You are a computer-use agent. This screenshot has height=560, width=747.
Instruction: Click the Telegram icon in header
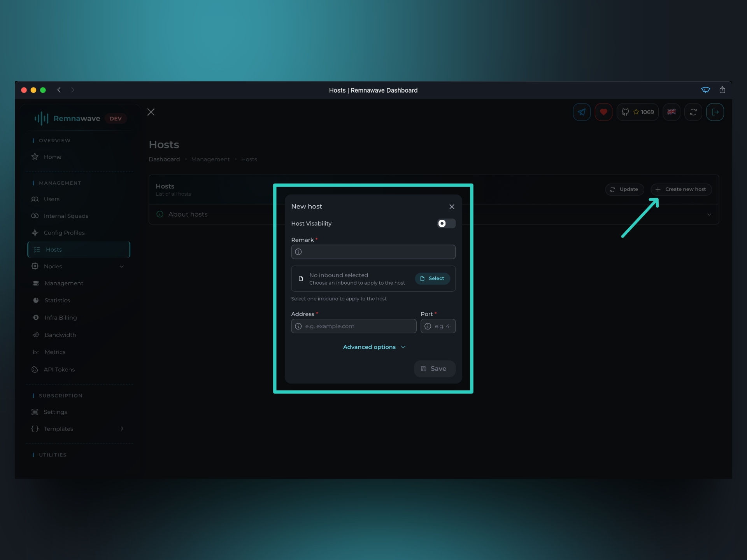click(582, 112)
